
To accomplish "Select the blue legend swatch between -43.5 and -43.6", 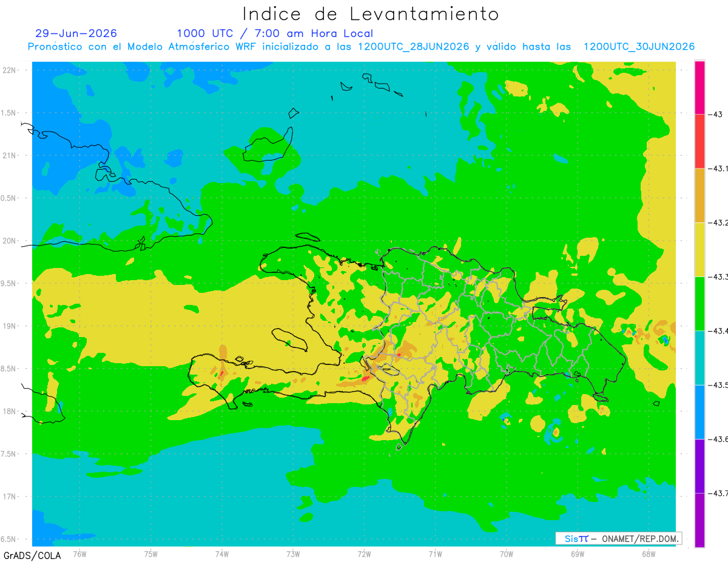I will click(x=699, y=412).
